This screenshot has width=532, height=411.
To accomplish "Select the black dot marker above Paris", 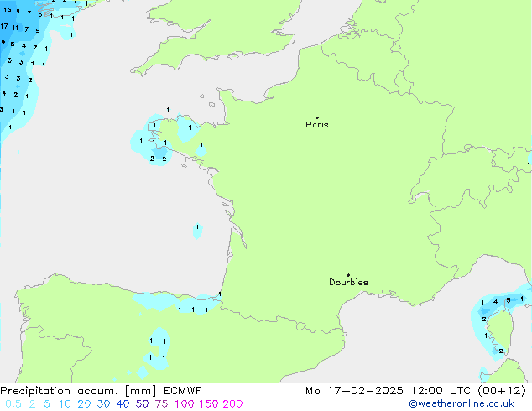I will 317,117.
